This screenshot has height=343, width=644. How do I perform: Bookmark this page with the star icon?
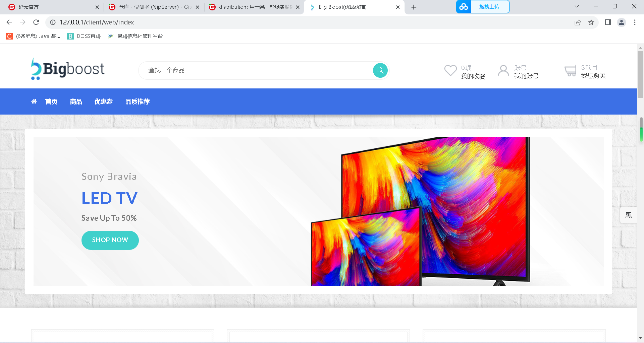click(591, 22)
